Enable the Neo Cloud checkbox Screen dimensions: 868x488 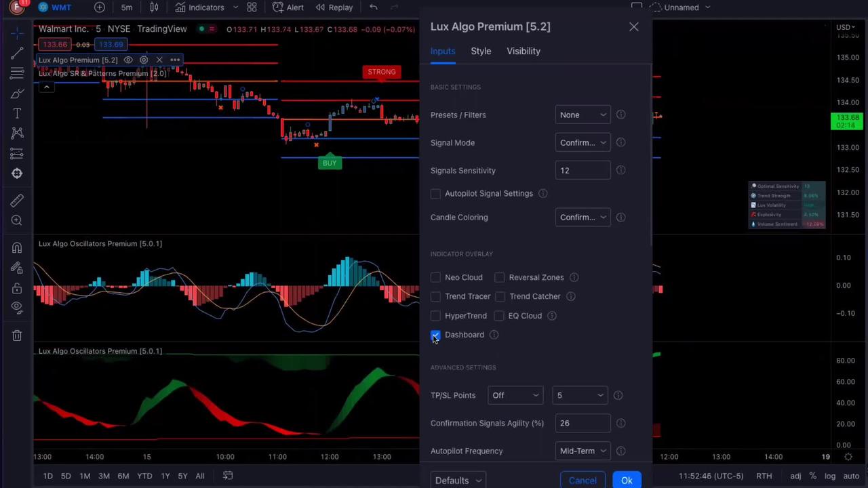click(x=435, y=277)
